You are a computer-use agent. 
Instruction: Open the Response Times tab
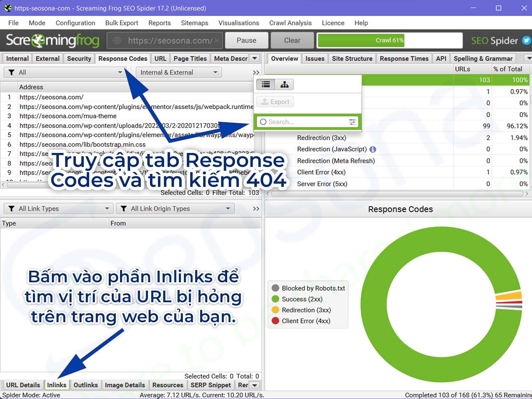[x=404, y=59]
